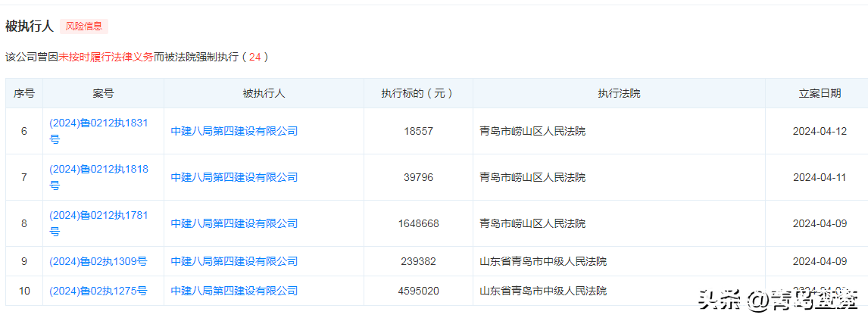Open 中建八局第四建设有限公司 link in row 9
The width and height of the screenshot is (868, 321).
(234, 261)
